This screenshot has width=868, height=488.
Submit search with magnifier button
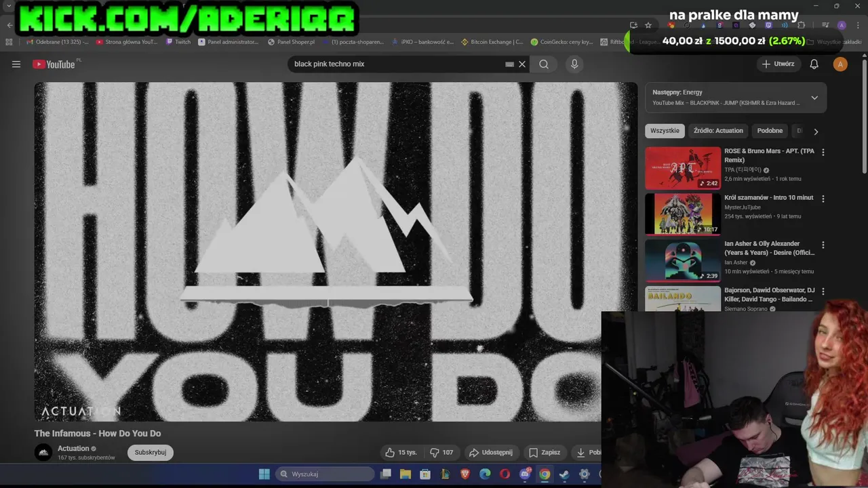click(544, 64)
